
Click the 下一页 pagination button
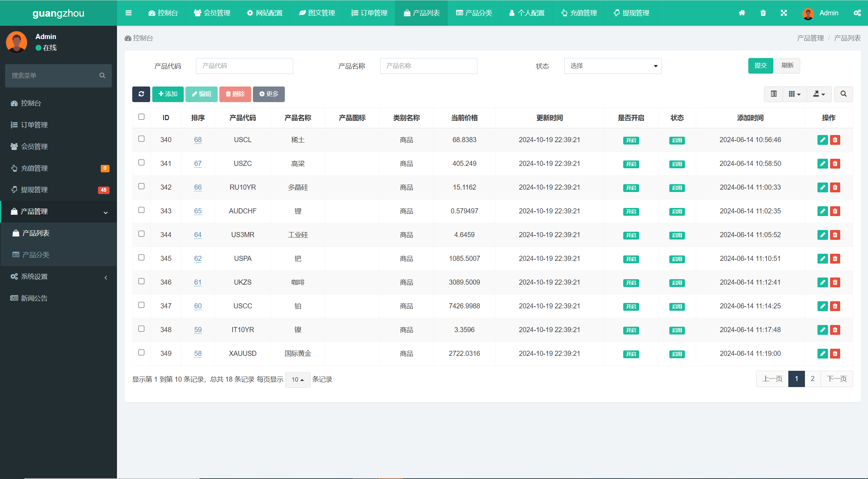(x=835, y=378)
